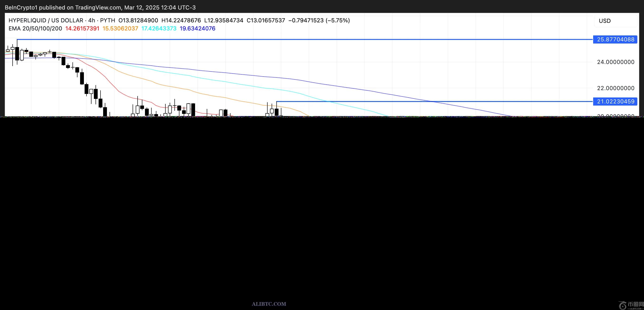Click the cyan EMA value 17.42643373
This screenshot has width=644, height=310.
point(159,29)
